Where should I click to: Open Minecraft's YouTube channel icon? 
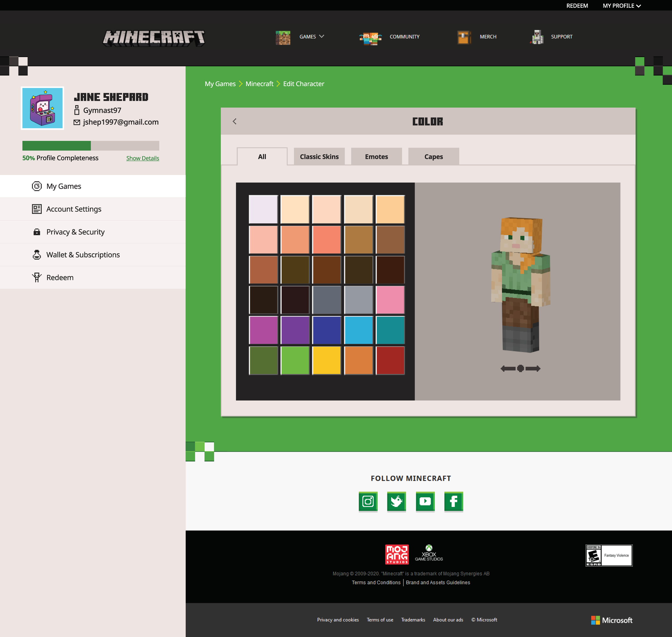[425, 501]
